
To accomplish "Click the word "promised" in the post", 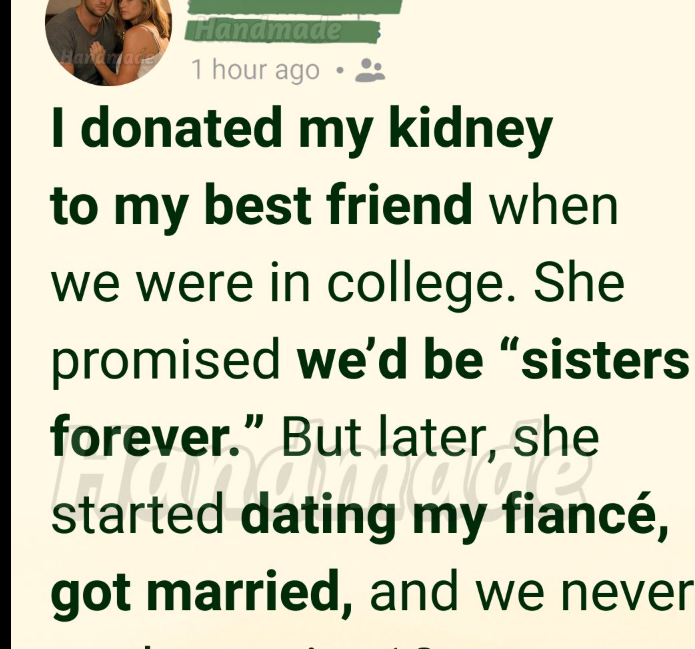I will 166,360.
